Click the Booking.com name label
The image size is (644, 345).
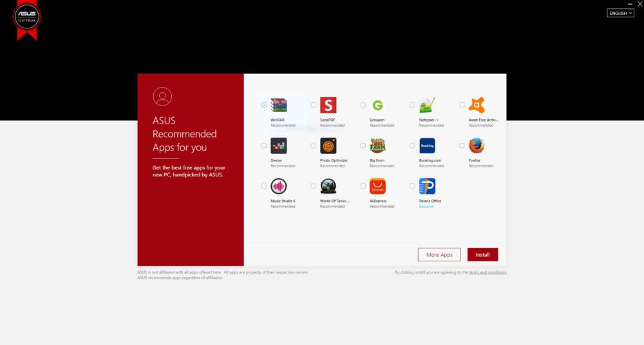[430, 160]
